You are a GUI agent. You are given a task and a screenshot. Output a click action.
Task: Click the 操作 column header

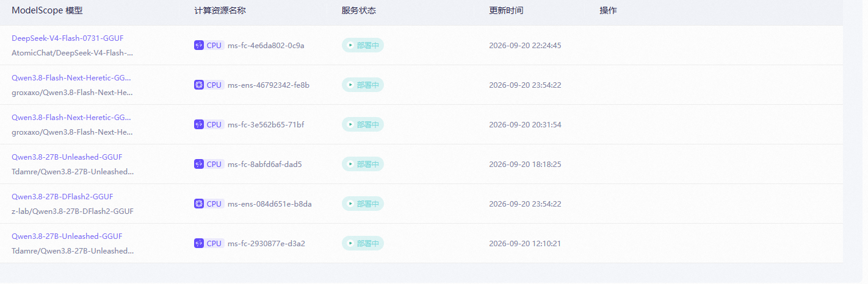[x=609, y=11]
